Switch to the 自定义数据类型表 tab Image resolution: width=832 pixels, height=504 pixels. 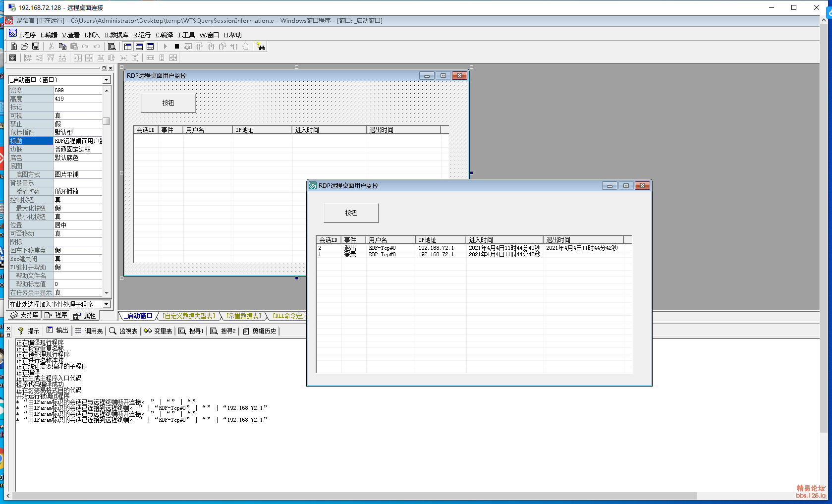[x=189, y=316]
